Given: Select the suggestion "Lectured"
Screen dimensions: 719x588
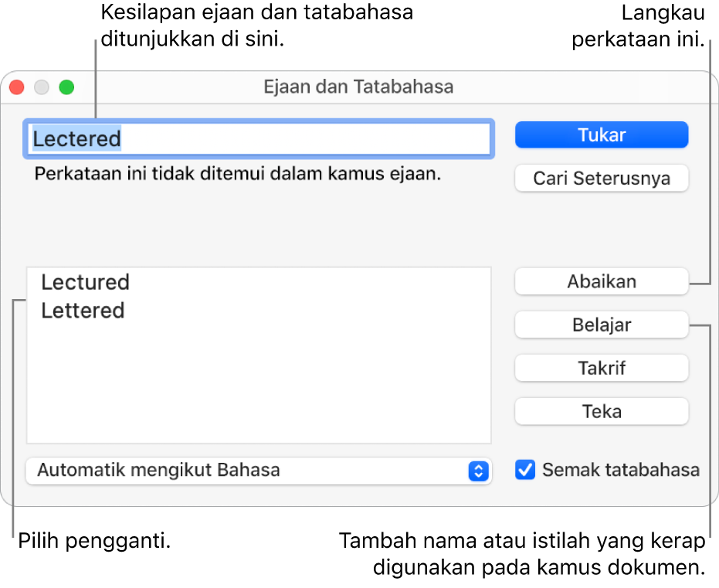Looking at the screenshot, I should coord(86,282).
